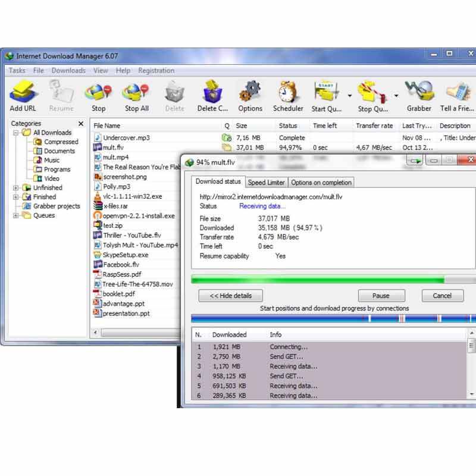The height and width of the screenshot is (476, 476).
Task: Click left arrow of file list scrollbar
Action: coord(96,333)
